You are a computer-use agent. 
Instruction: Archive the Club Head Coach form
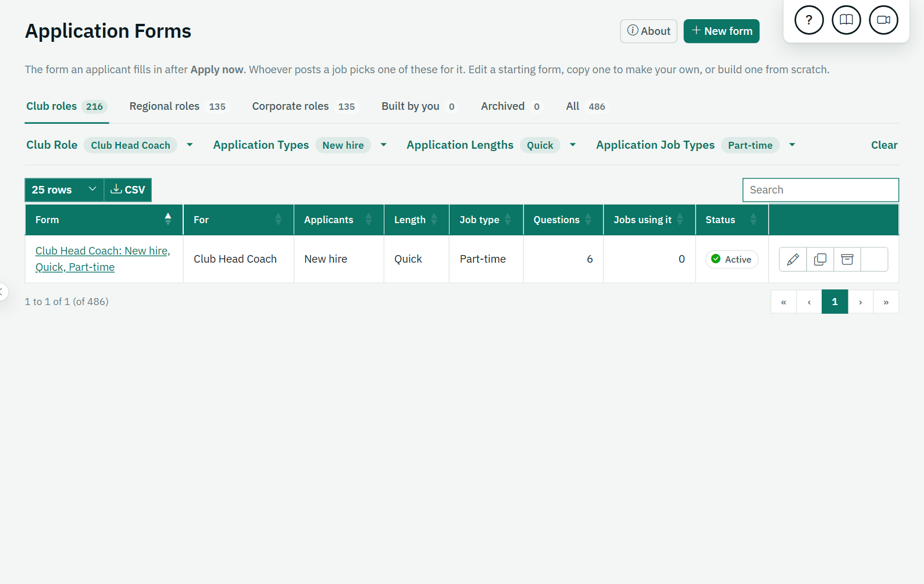click(847, 259)
